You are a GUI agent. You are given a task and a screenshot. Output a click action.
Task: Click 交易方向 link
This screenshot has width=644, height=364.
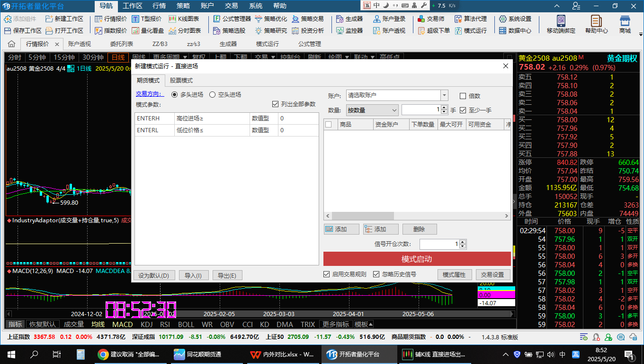[150, 94]
